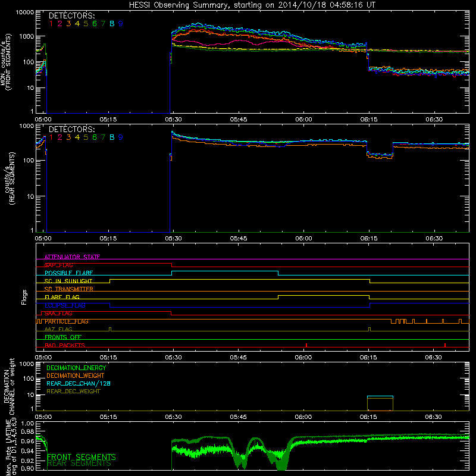Viewport: 476px width, 476px height.
Task: Click detector 1 in rear segments legend
Action: pyautogui.click(x=51, y=137)
